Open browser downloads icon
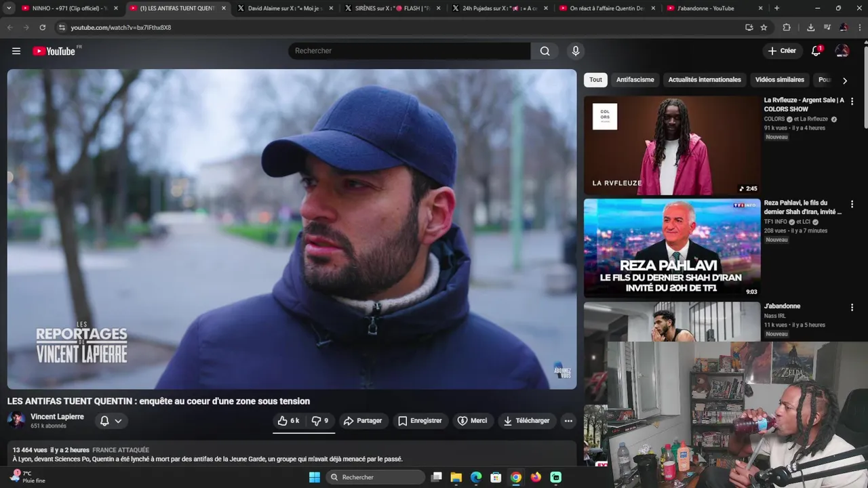 click(810, 27)
